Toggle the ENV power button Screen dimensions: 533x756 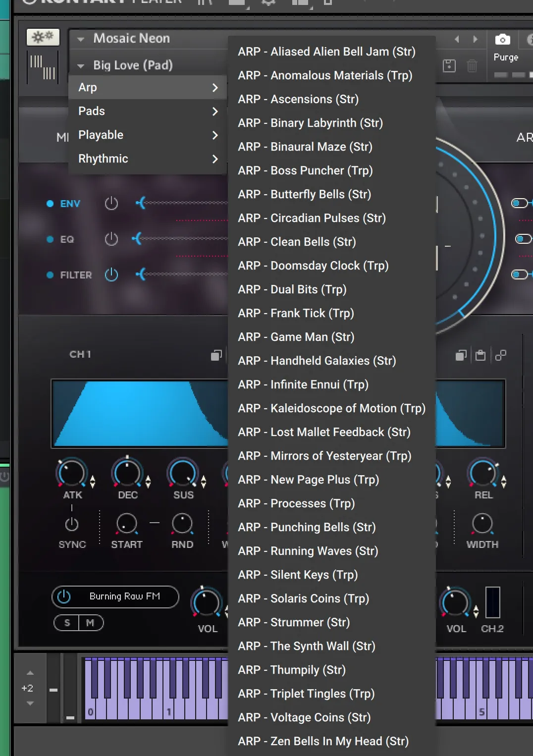click(x=111, y=203)
